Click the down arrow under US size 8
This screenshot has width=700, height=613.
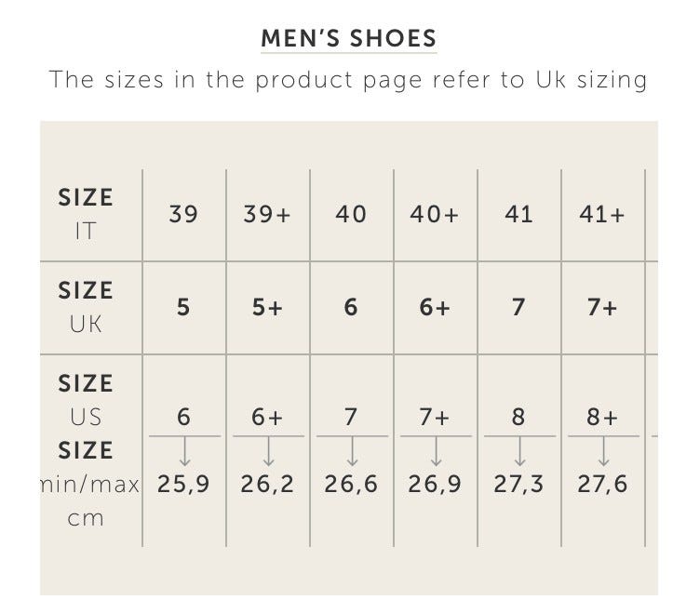[x=519, y=452]
